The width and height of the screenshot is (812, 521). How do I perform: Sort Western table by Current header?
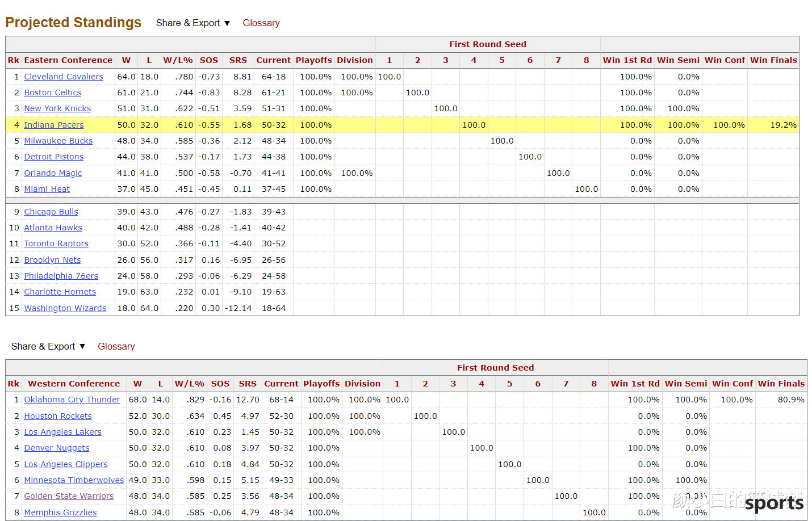281,384
